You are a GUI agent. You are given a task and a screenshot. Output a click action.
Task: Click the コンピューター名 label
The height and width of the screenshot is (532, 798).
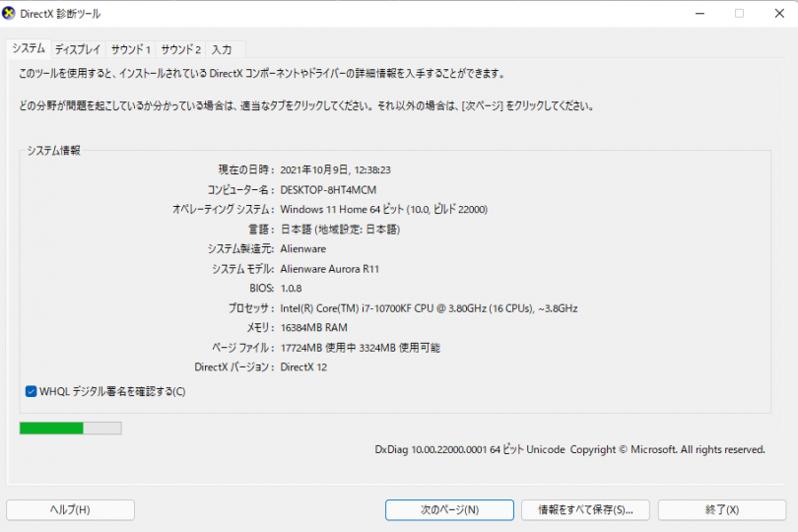tap(240, 190)
